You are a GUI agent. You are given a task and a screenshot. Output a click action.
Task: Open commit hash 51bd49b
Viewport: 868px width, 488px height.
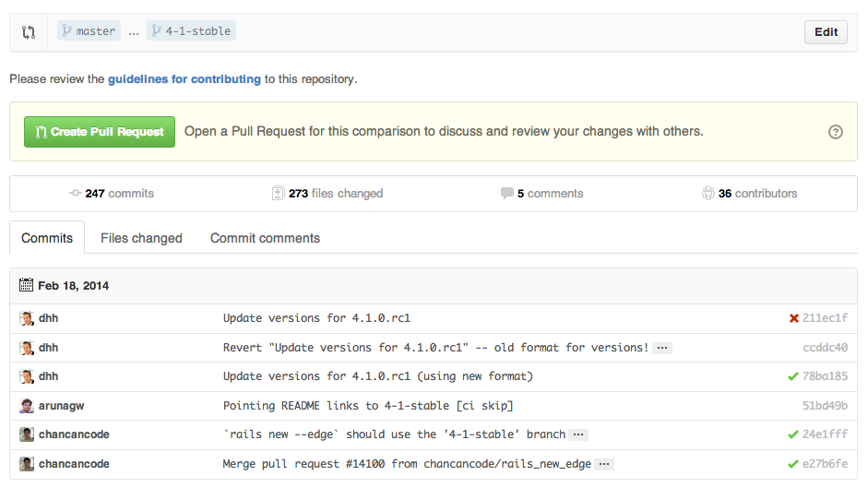(825, 406)
